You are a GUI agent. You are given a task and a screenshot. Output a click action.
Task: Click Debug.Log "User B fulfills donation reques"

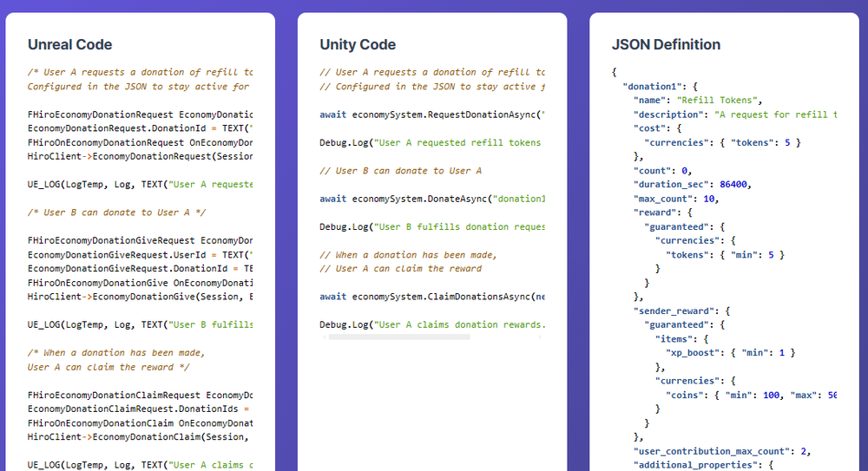point(431,227)
